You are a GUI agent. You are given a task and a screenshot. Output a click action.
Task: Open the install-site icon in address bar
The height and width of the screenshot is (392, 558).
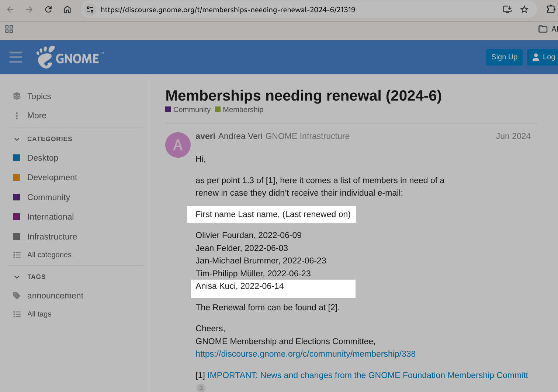coord(507,10)
